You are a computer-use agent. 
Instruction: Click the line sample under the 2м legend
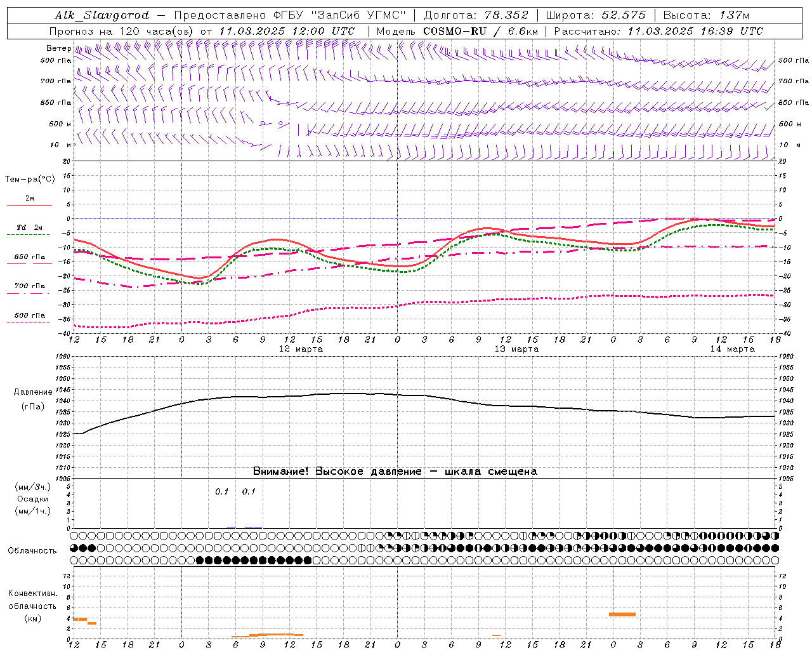pos(29,205)
